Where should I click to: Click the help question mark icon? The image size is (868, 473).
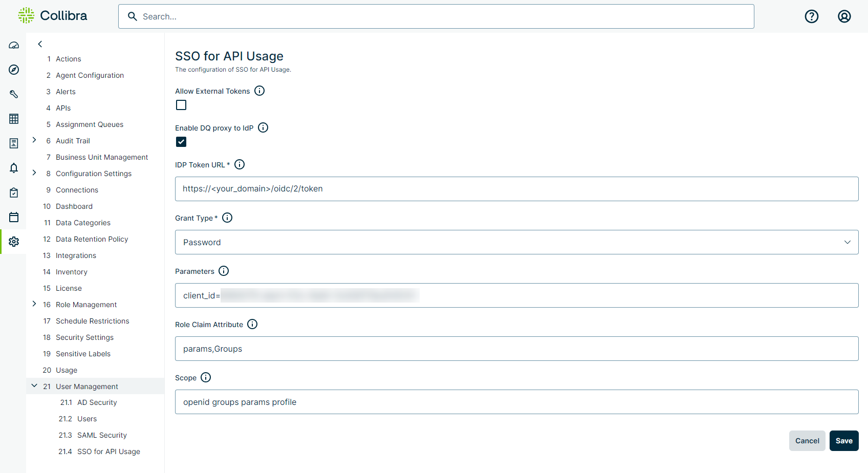[812, 16]
